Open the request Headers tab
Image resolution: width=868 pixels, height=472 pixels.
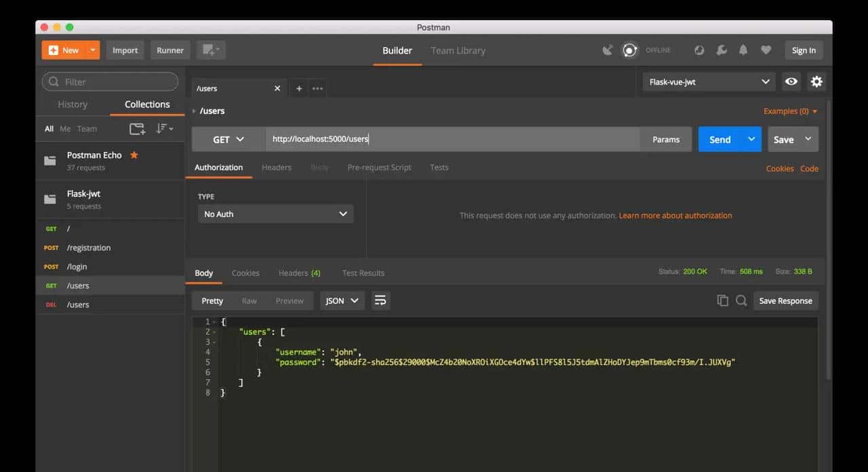277,168
